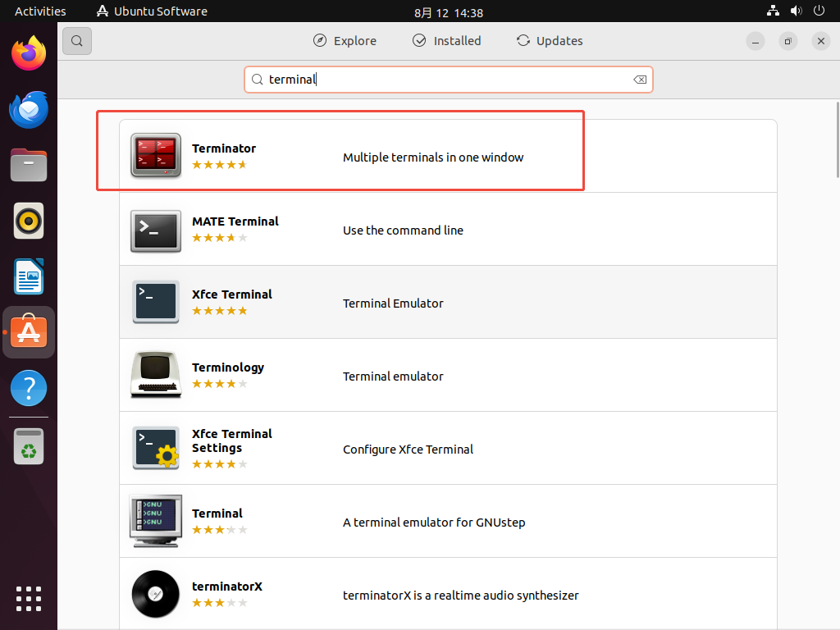
Task: Open Xfce Terminal Settings app icon
Action: 156,448
